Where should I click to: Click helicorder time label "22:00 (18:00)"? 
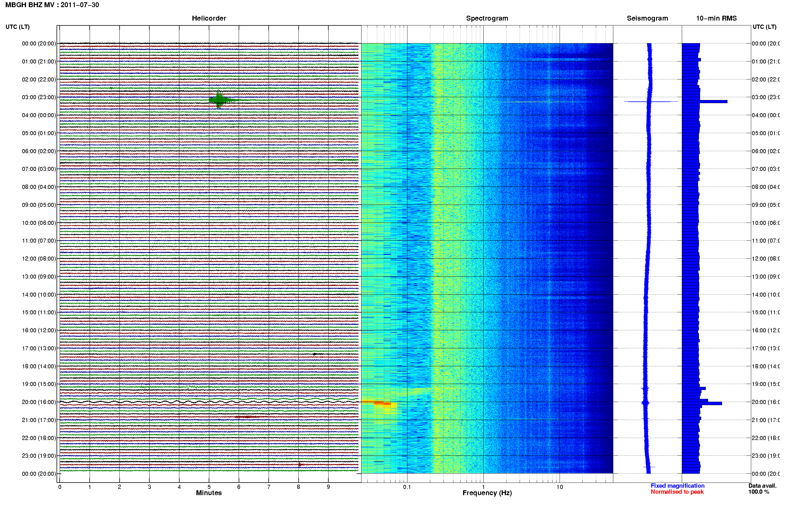39,438
